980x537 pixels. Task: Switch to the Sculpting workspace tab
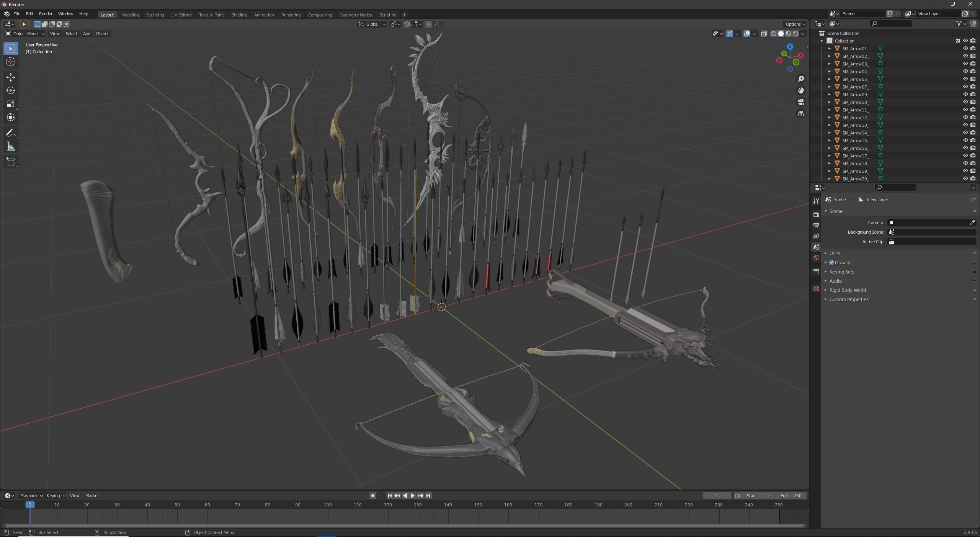point(155,15)
